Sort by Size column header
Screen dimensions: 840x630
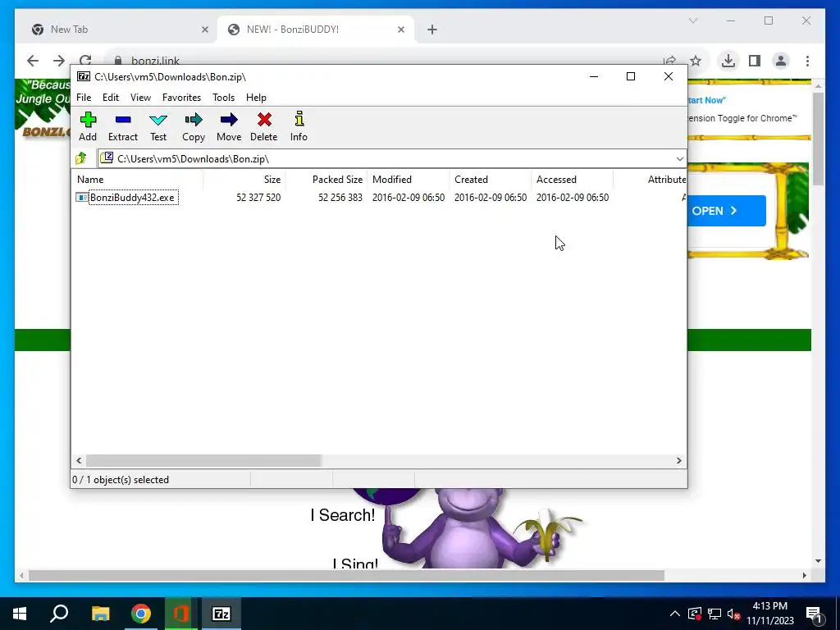pyautogui.click(x=244, y=180)
